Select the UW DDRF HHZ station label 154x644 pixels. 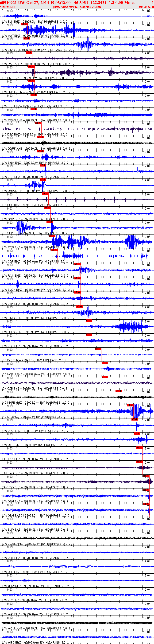tap(36, 149)
